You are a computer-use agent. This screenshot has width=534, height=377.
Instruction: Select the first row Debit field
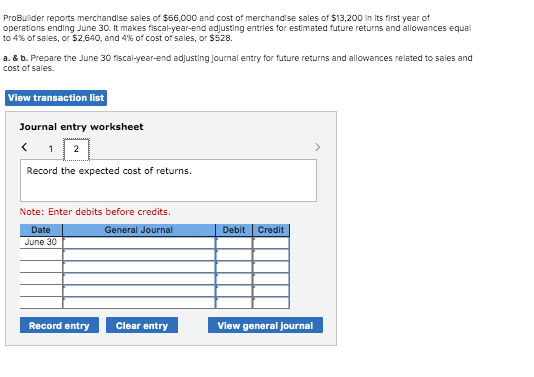coord(234,242)
